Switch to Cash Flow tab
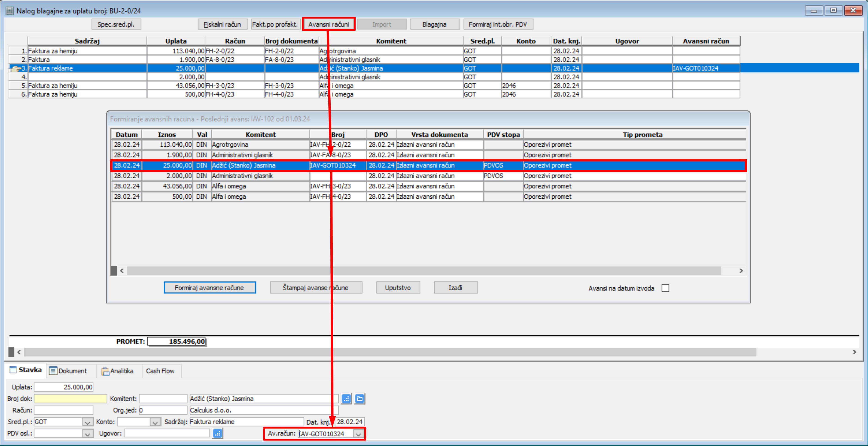This screenshot has height=446, width=868. 160,371
